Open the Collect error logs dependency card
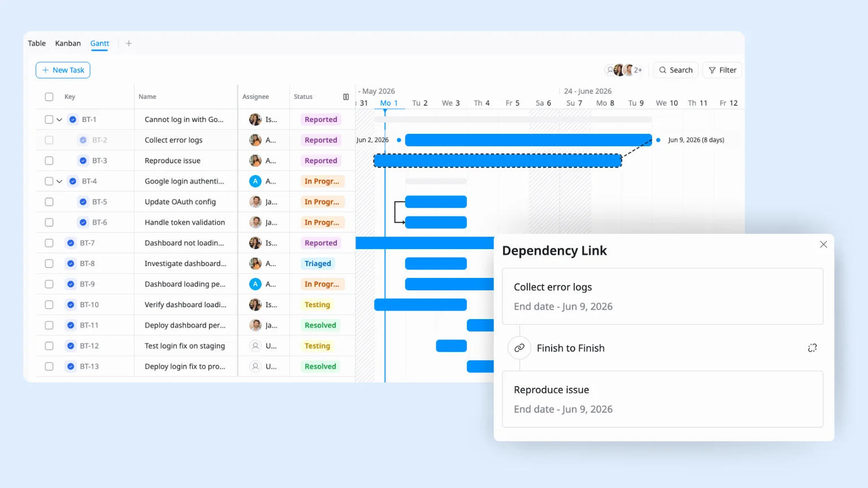 (x=662, y=297)
